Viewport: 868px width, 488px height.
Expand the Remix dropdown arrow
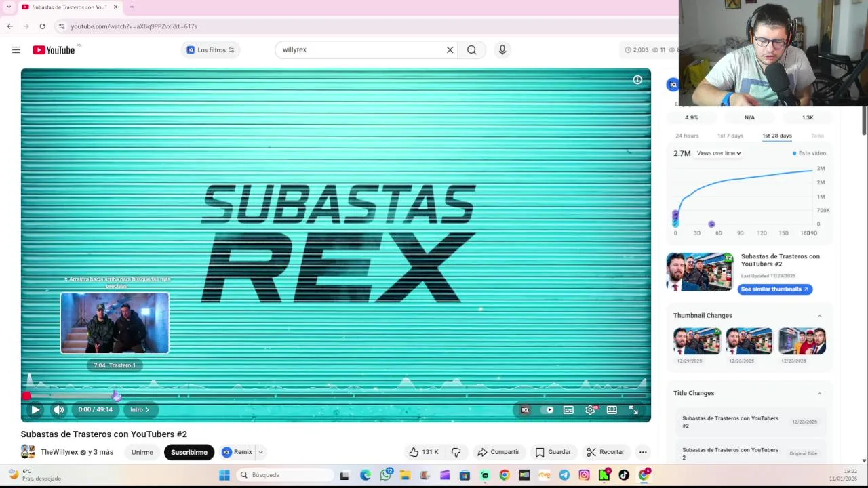(x=260, y=452)
